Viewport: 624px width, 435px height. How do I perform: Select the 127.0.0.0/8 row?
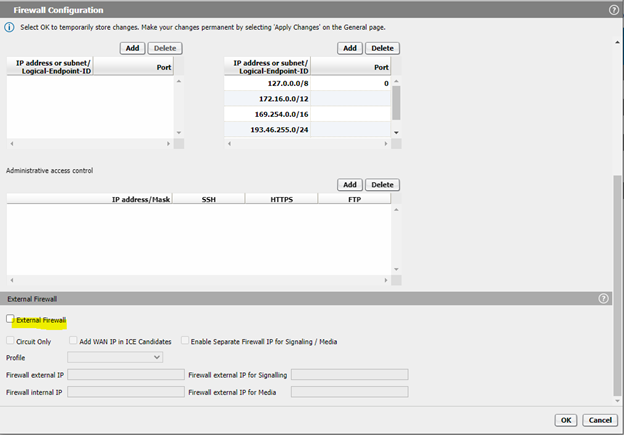pos(307,84)
